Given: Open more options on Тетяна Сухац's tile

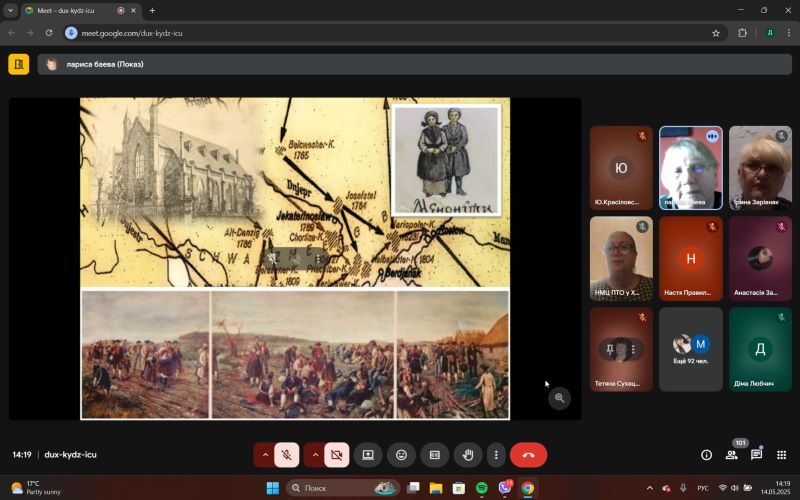Looking at the screenshot, I should pyautogui.click(x=633, y=349).
